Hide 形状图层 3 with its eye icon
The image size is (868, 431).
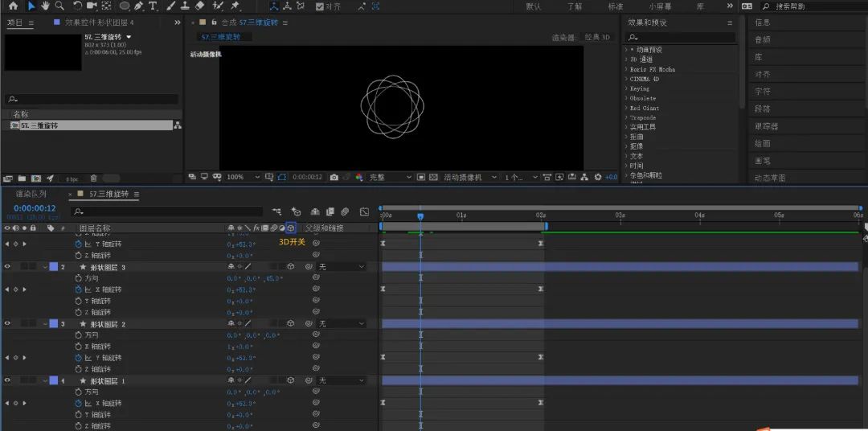[8, 267]
